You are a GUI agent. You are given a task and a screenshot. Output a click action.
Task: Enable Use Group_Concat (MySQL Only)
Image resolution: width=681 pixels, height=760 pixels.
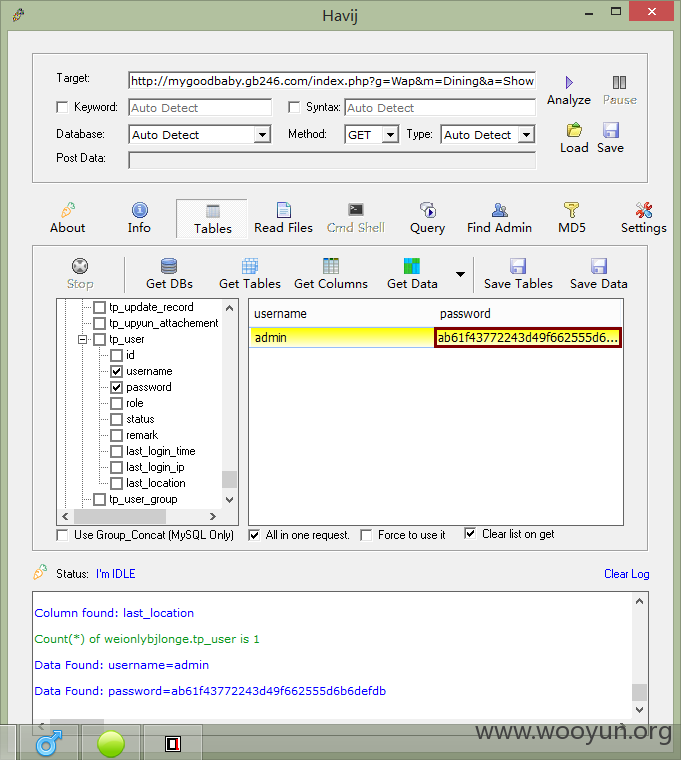click(62, 535)
